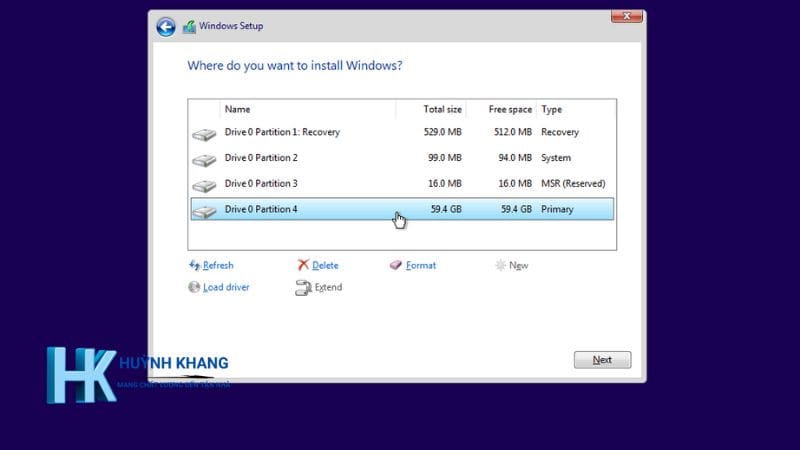Screen dimensions: 800x450
Task: Click the blue back arrow button
Action: tap(166, 27)
